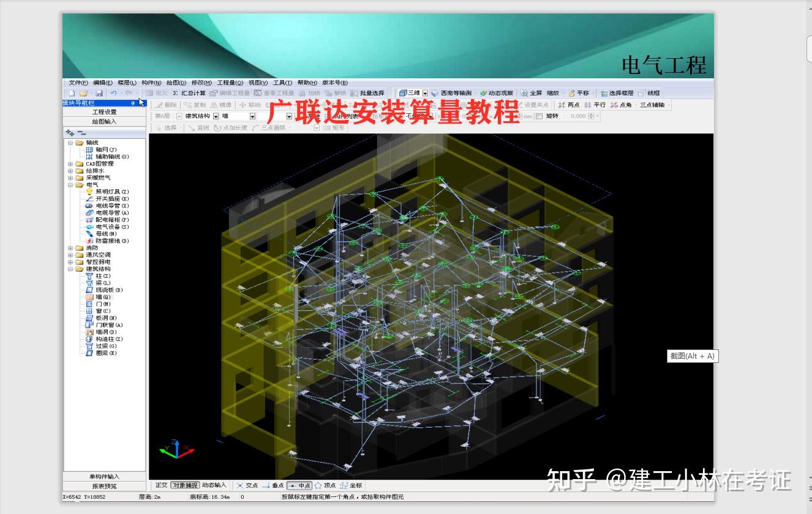Click the Open folder icon
Viewport: 812px width, 514px height.
tap(83, 93)
